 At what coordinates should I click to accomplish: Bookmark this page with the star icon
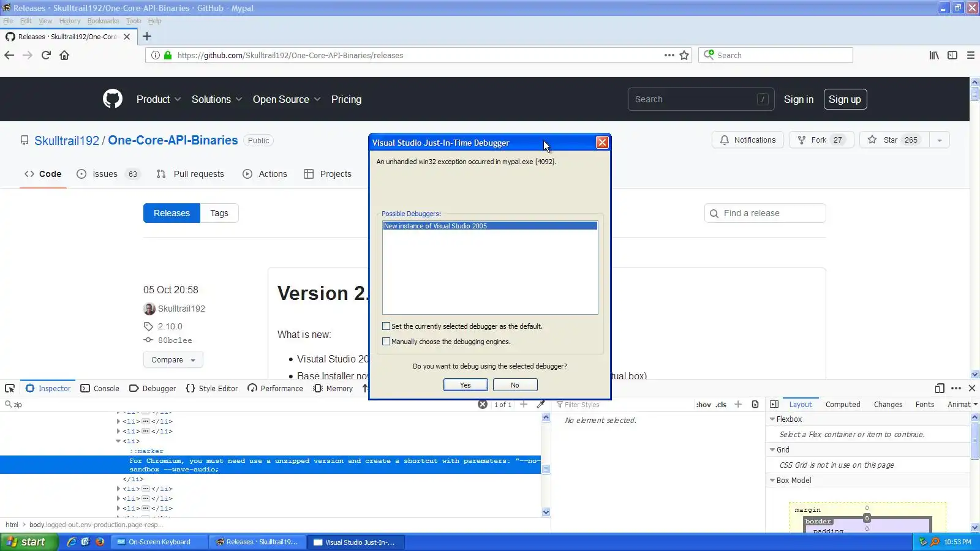(x=684, y=55)
